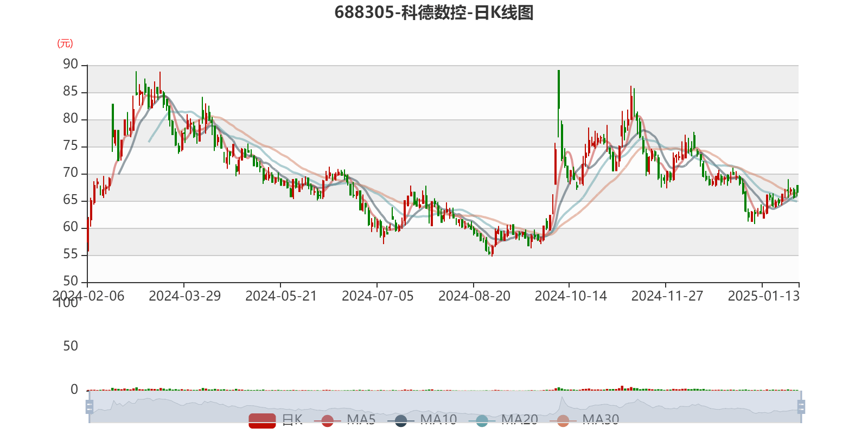Viewport: 868px width, 434px height.
Task: Click the light-blue MA20 legend circle marker
Action: point(482,420)
